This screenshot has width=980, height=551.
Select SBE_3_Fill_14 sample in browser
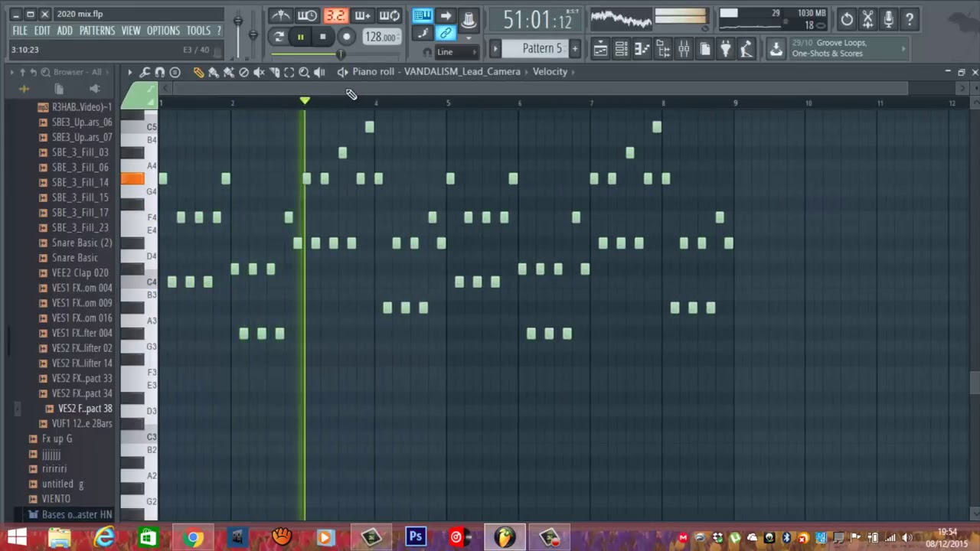[x=80, y=183]
